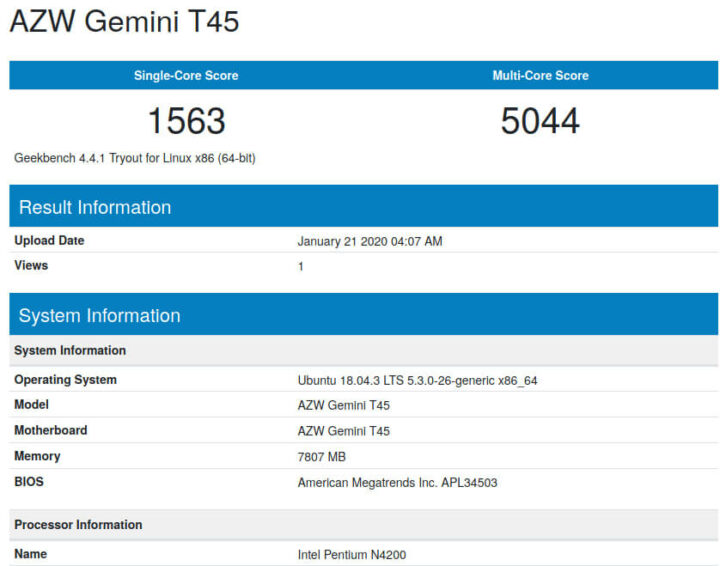Click the AZW Gemini T45 Model value
The height and width of the screenshot is (566, 720).
click(343, 406)
